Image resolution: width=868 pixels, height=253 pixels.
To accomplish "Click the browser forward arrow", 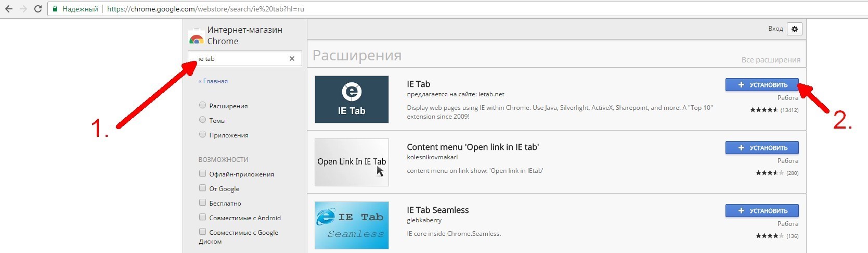I will click(x=23, y=9).
